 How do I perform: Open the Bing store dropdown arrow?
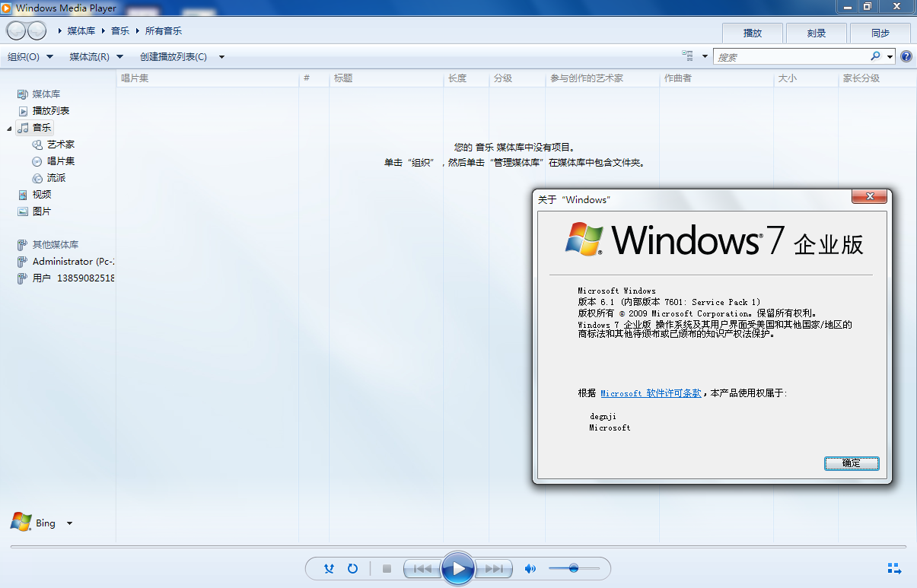coord(69,523)
